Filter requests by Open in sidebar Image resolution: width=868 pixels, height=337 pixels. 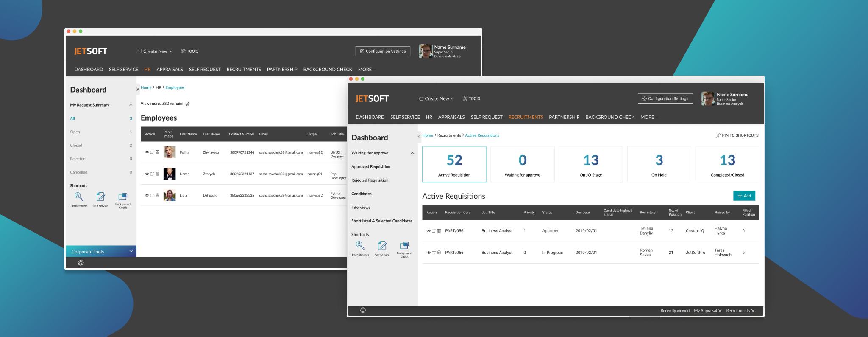coord(75,132)
